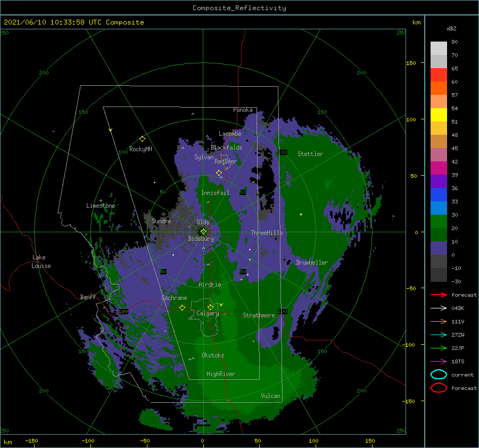Click the ThreeHills town label
The width and height of the screenshot is (479, 448).
267,233
